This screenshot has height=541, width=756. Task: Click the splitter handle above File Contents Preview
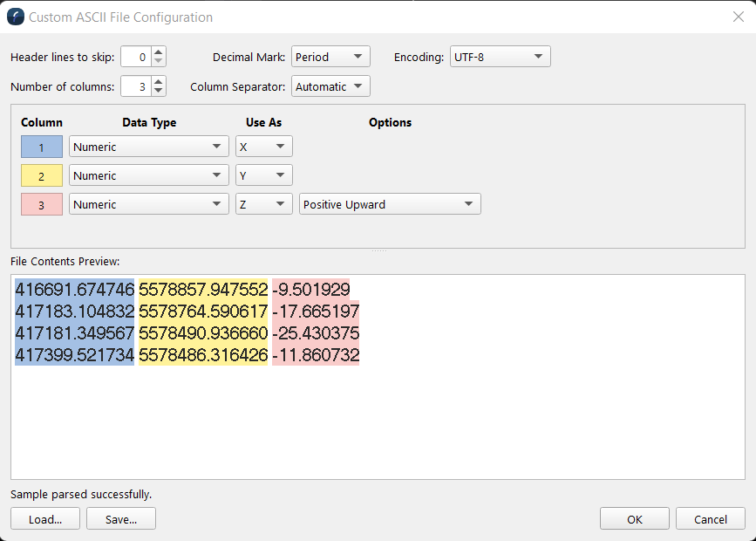(378, 251)
